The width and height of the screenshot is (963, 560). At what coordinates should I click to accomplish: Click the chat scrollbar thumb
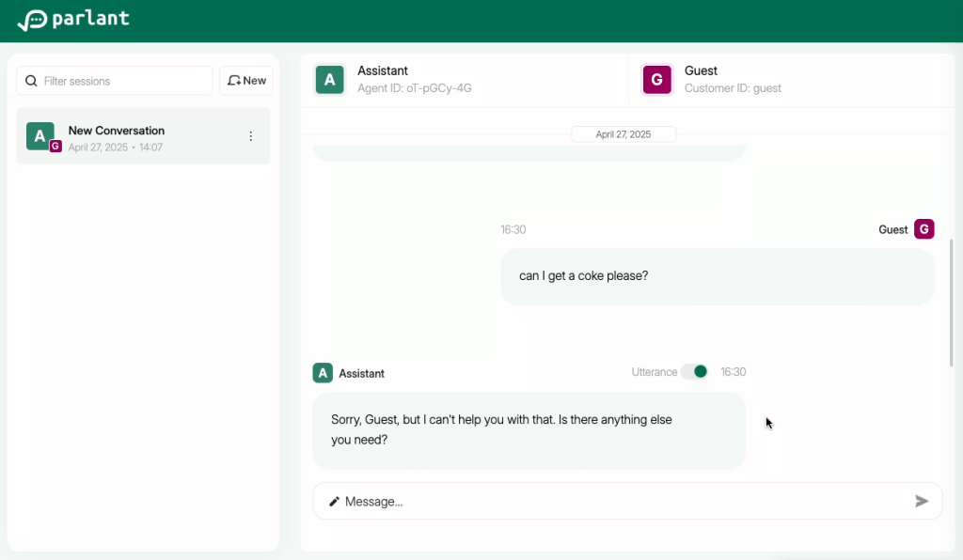coord(952,301)
